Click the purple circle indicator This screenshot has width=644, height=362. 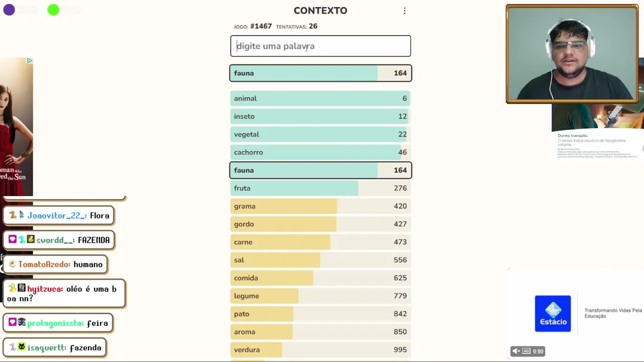coord(9,10)
